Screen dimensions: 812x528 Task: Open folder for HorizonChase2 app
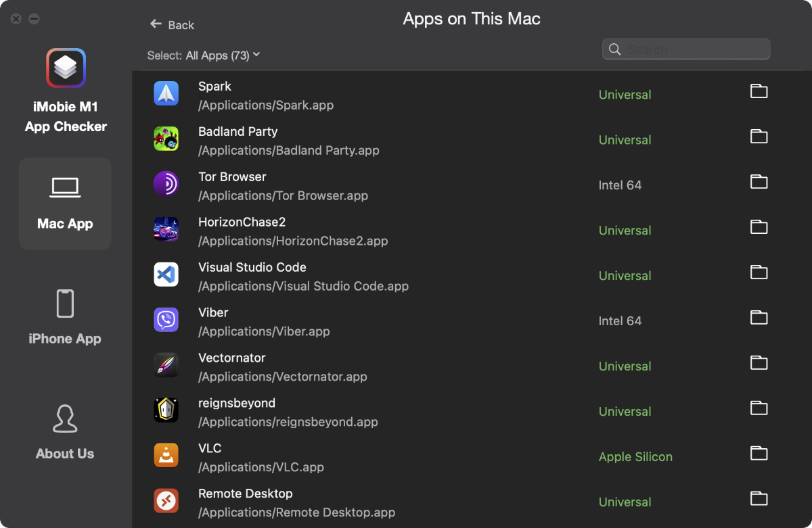point(759,227)
